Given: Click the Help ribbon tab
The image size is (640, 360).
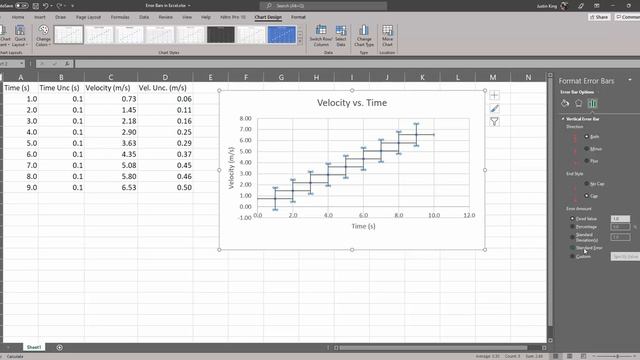Looking at the screenshot, I should pyautogui.click(x=206, y=17).
